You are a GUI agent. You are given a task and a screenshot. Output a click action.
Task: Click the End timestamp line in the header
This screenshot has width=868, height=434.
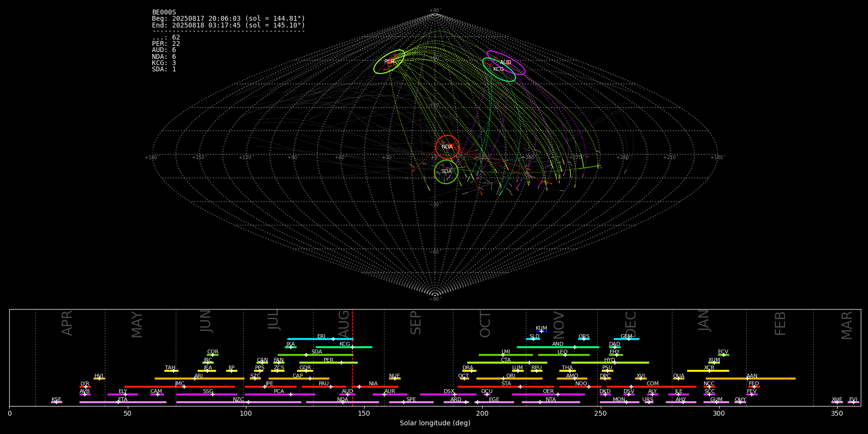(229, 25)
